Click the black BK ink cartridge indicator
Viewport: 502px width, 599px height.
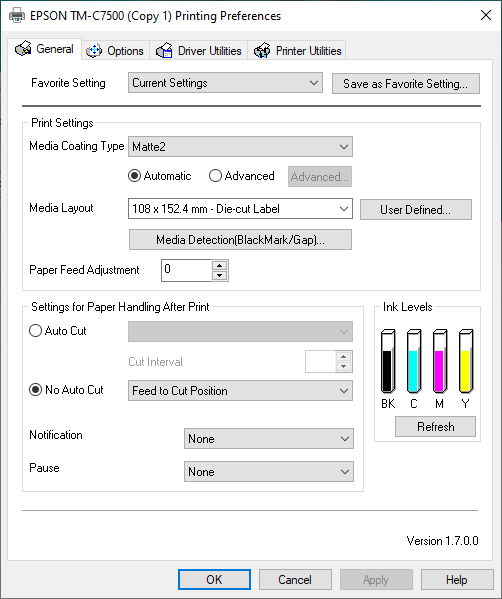point(388,361)
